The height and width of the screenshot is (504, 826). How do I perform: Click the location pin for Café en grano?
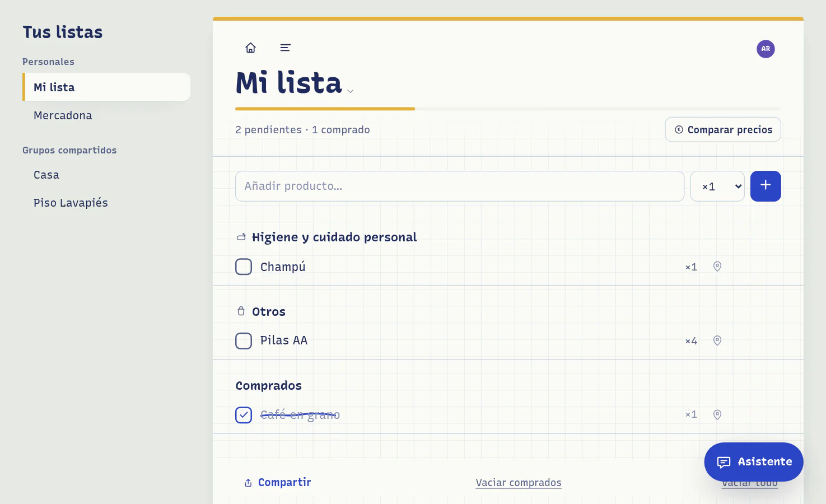(x=717, y=414)
